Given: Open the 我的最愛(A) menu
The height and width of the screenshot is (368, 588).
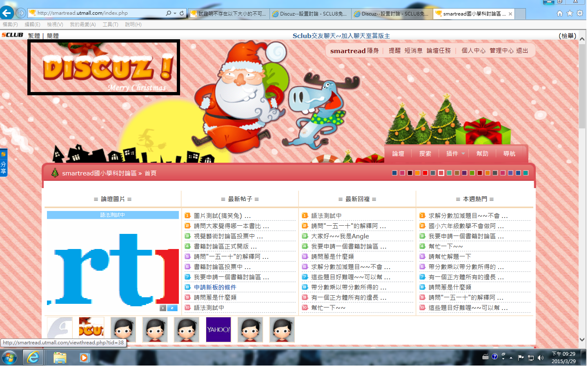Looking at the screenshot, I should [82, 25].
